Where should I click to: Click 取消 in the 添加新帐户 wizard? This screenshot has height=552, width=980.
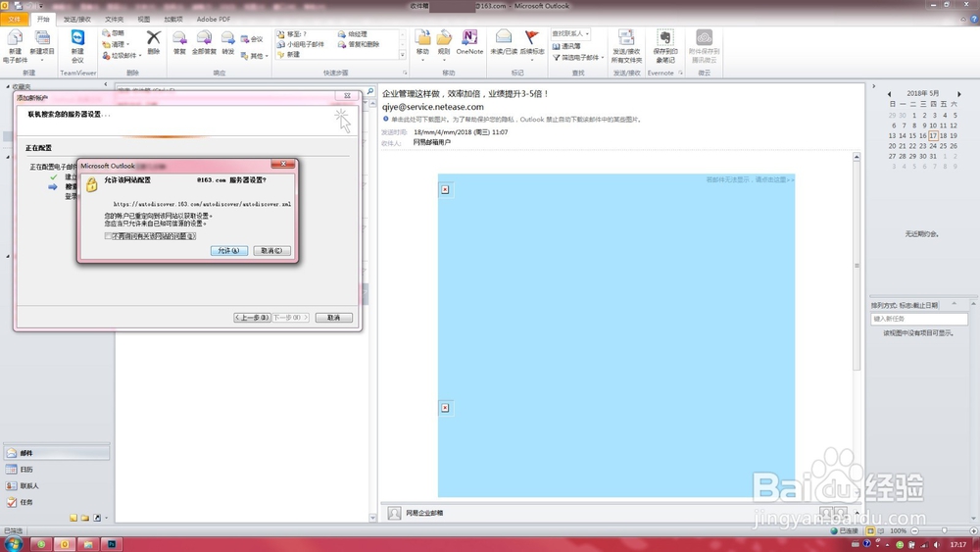[x=334, y=318]
